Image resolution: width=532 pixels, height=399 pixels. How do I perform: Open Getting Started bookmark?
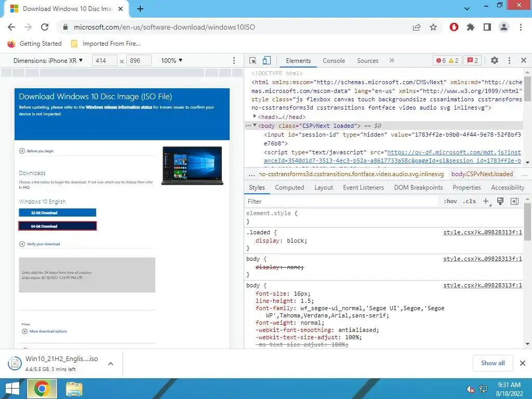(35, 44)
